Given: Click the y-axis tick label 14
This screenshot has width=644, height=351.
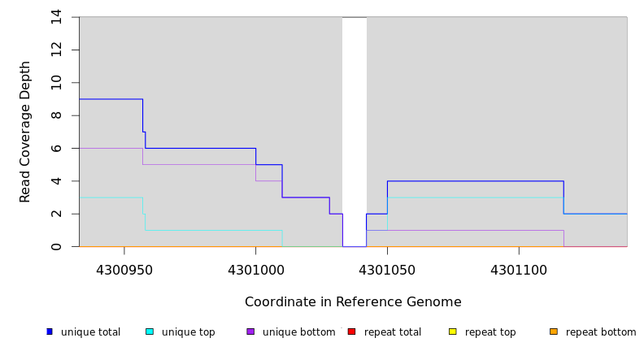Looking at the screenshot, I should tap(56, 17).
